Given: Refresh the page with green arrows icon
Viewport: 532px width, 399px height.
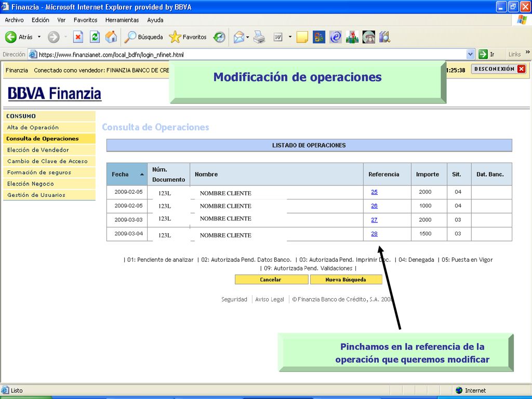Looking at the screenshot, I should (95, 37).
